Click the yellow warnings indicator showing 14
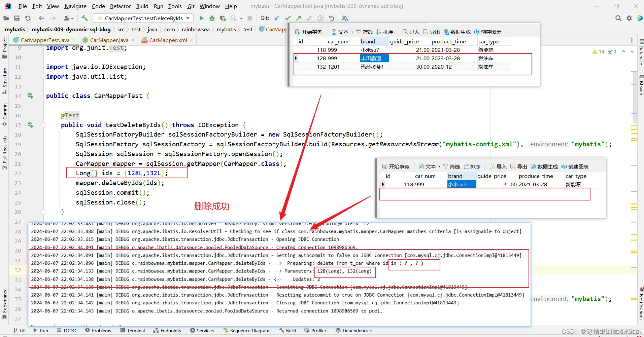 [x=599, y=51]
